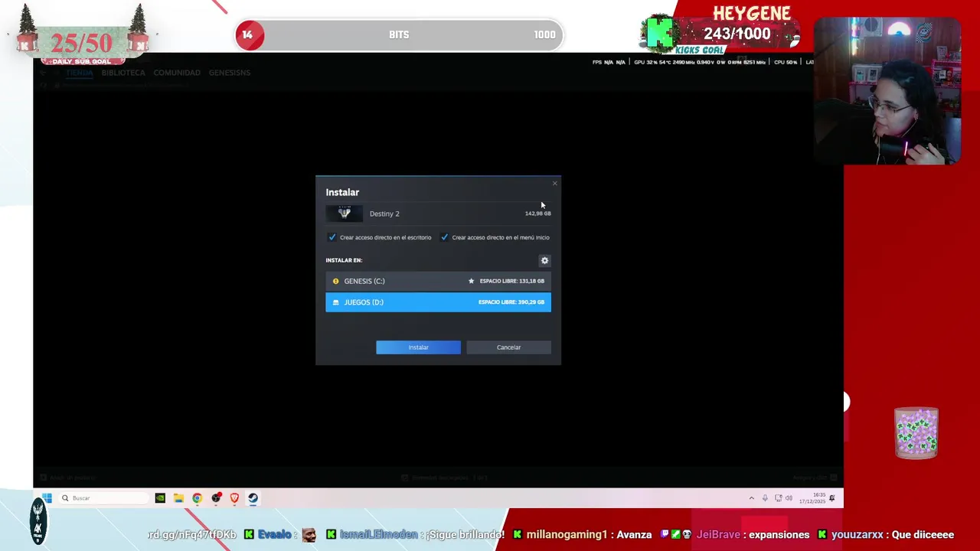Click the network icon in system tray
Image resolution: width=980 pixels, height=551 pixels.
pos(778,498)
